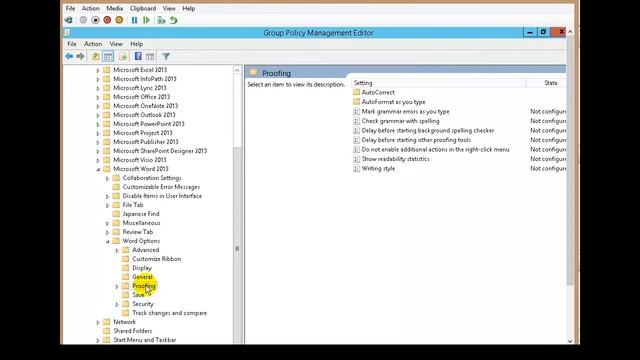The width and height of the screenshot is (640, 360).
Task: Open the VM window File menu
Action: point(70,8)
